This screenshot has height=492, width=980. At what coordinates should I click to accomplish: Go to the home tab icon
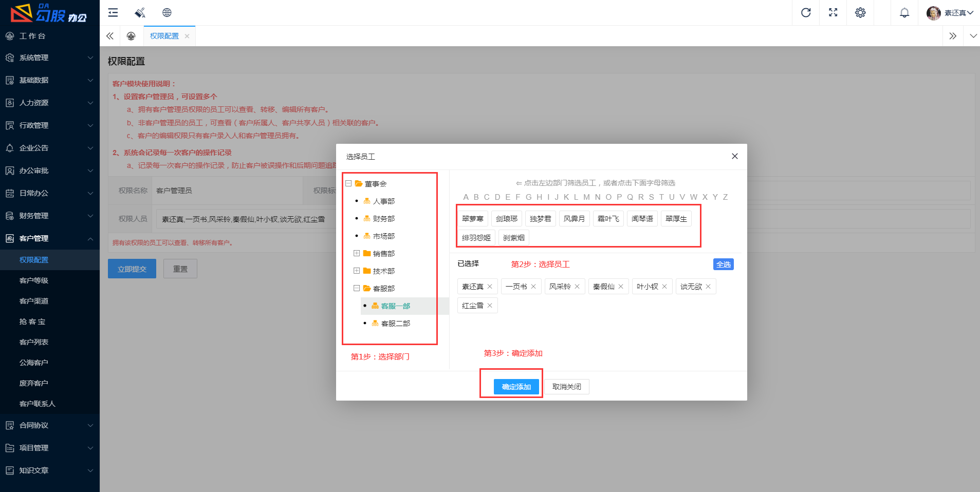(131, 36)
